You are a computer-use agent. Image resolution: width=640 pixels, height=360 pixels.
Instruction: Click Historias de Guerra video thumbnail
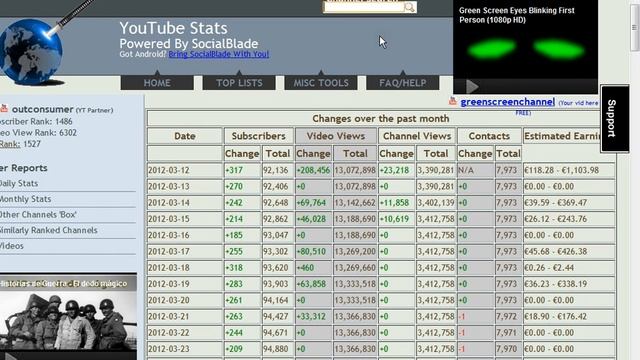(68, 316)
